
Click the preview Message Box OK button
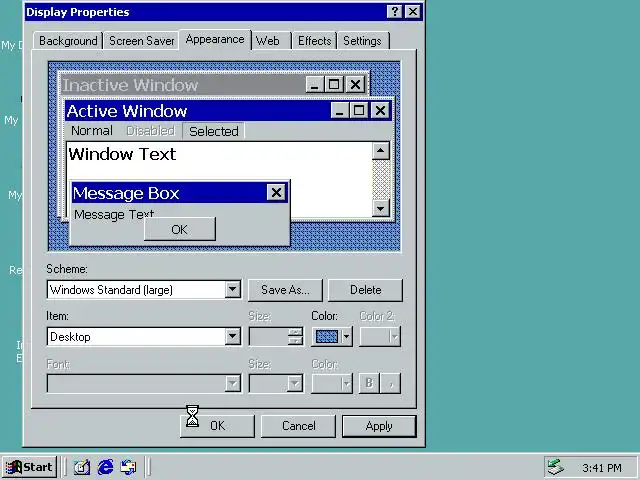pos(180,229)
